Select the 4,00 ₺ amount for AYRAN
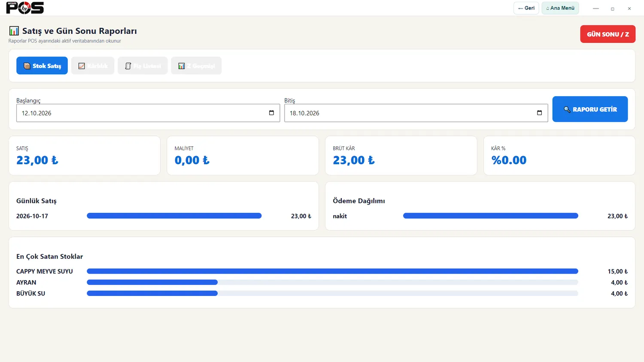 pos(619,283)
